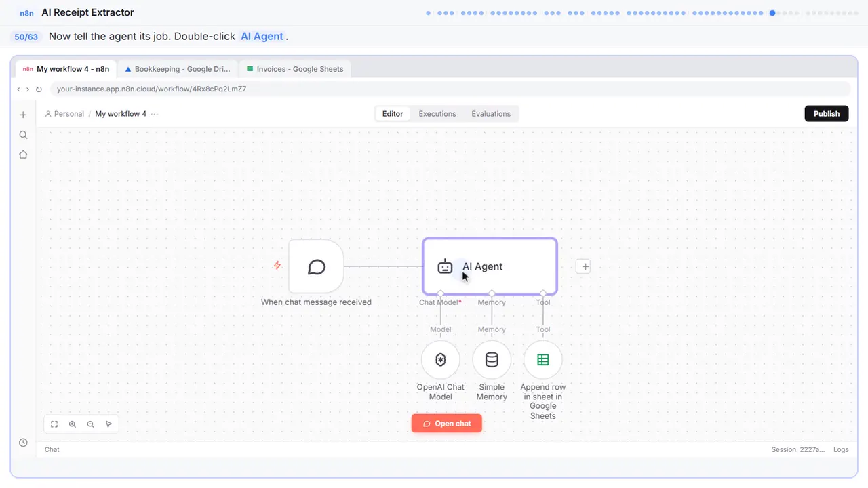Open execution history clock icon
The width and height of the screenshot is (868, 488).
click(23, 443)
